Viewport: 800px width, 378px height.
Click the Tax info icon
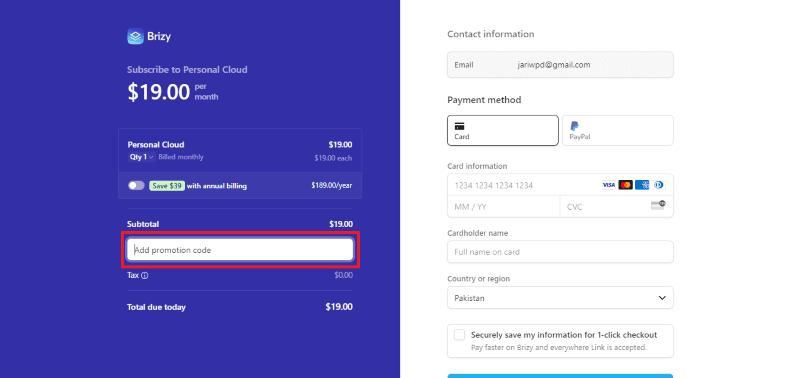(145, 275)
